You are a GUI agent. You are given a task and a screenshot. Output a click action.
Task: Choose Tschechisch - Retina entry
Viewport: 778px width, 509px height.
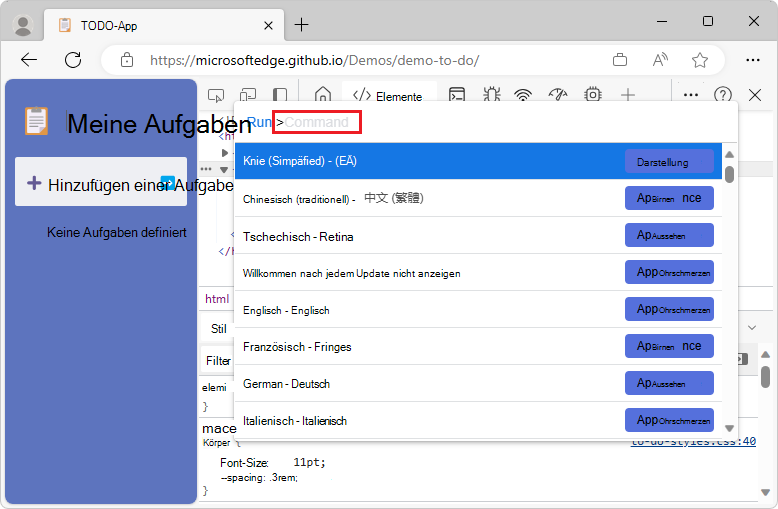click(478, 235)
